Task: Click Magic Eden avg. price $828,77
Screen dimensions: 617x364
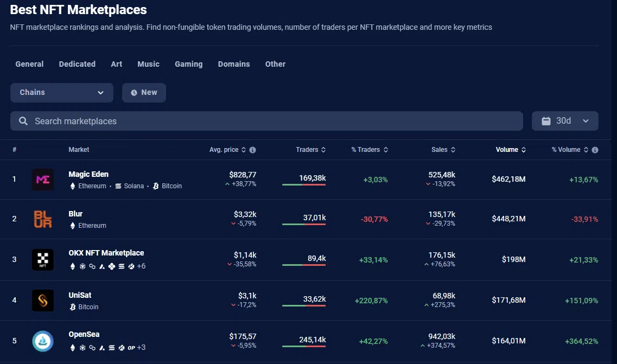Action: click(x=243, y=175)
